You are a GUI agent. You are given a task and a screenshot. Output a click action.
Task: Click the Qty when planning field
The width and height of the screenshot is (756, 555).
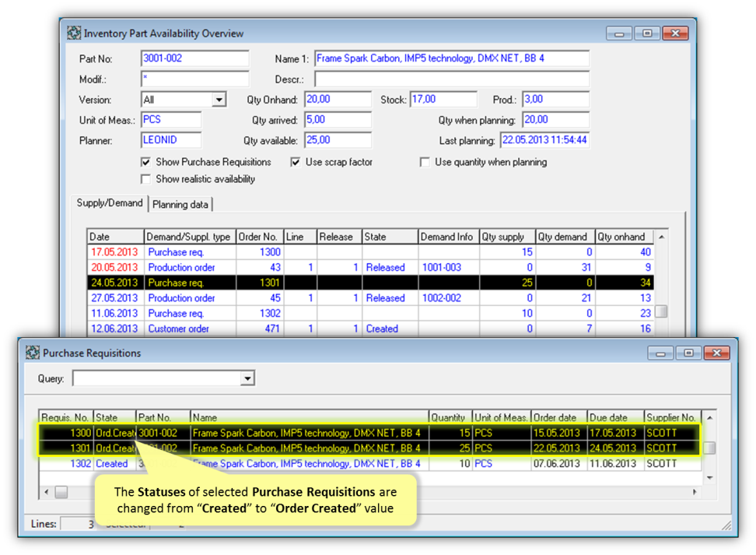click(555, 120)
